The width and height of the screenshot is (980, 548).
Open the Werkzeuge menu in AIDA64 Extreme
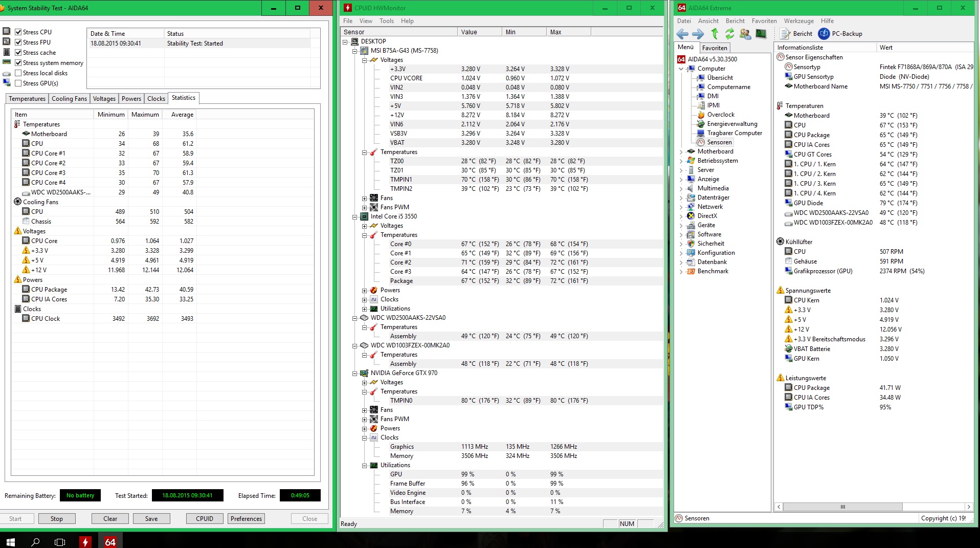798,21
